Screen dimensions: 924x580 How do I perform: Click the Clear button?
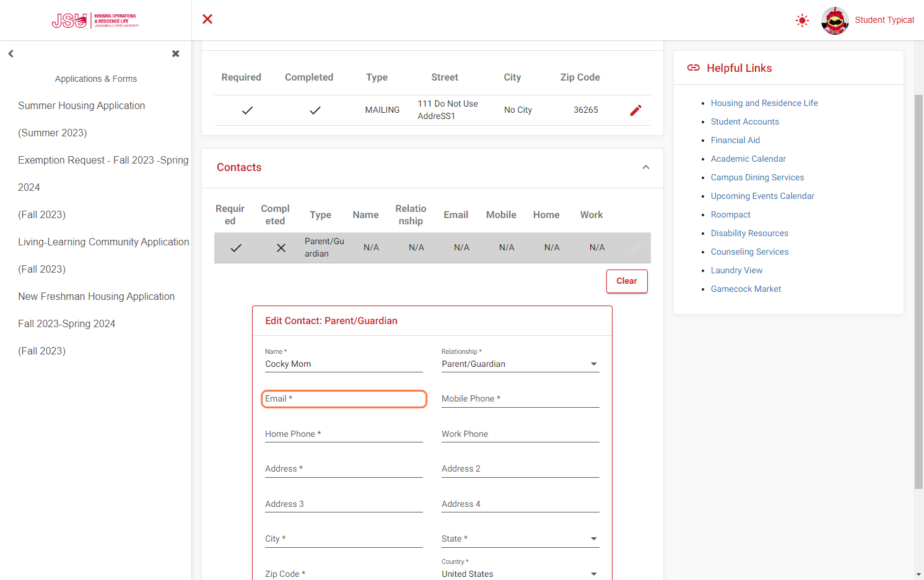pos(627,281)
